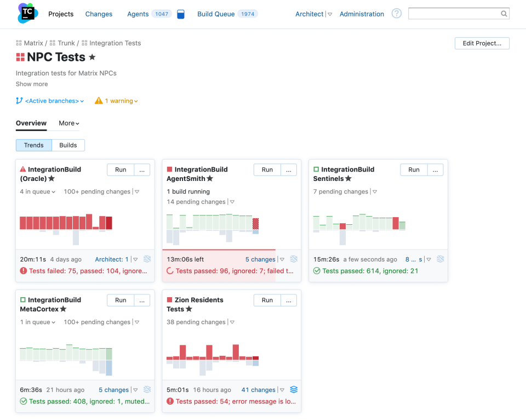Open the Changes menu item
Image resolution: width=526 pixels, height=420 pixels.
click(99, 14)
